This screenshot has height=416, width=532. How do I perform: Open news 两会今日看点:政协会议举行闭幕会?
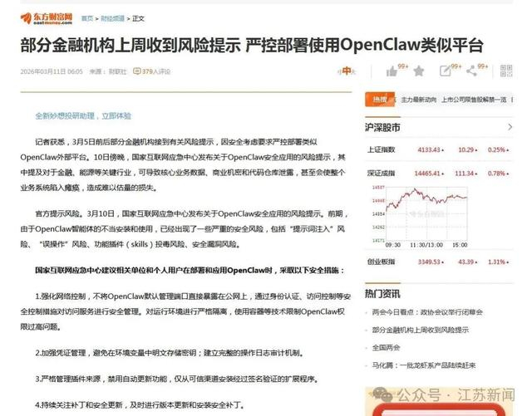pos(427,312)
